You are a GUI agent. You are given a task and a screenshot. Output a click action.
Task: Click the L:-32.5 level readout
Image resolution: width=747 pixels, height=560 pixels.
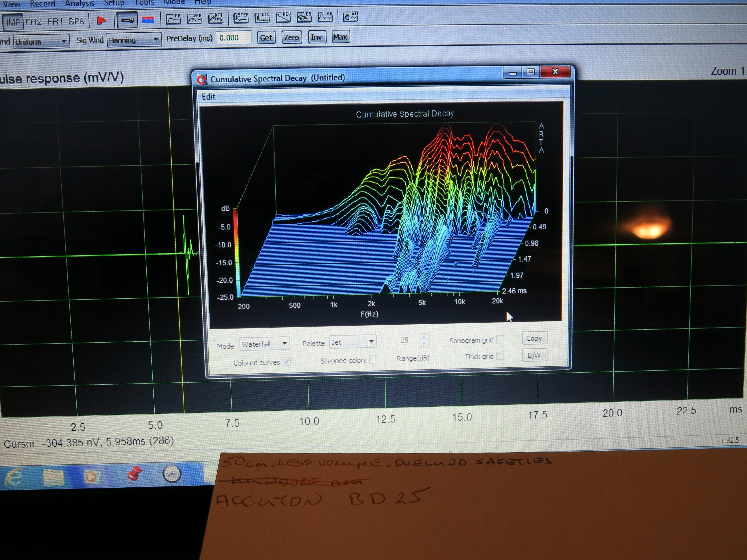pyautogui.click(x=728, y=441)
